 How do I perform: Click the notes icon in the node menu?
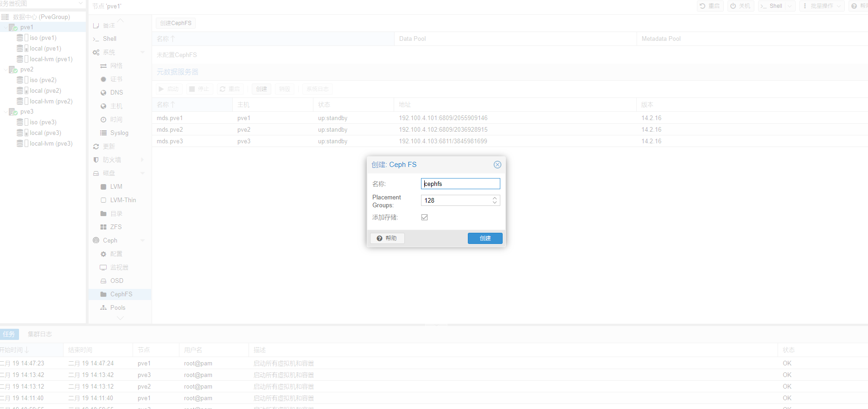coord(96,26)
